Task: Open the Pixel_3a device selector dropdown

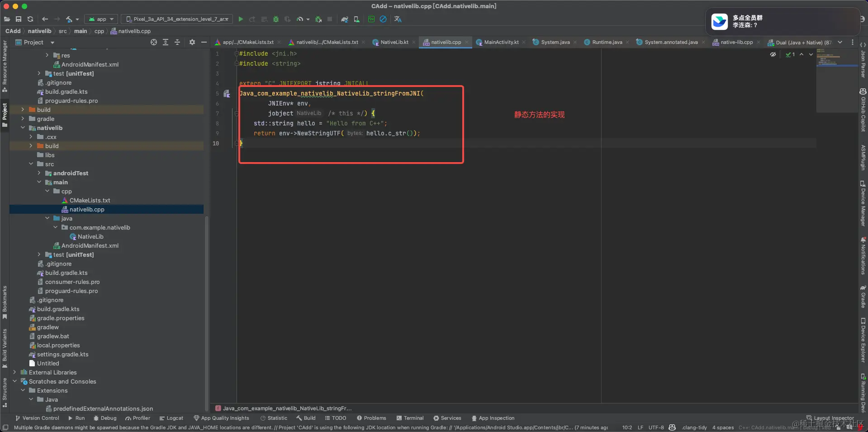Action: [x=177, y=19]
